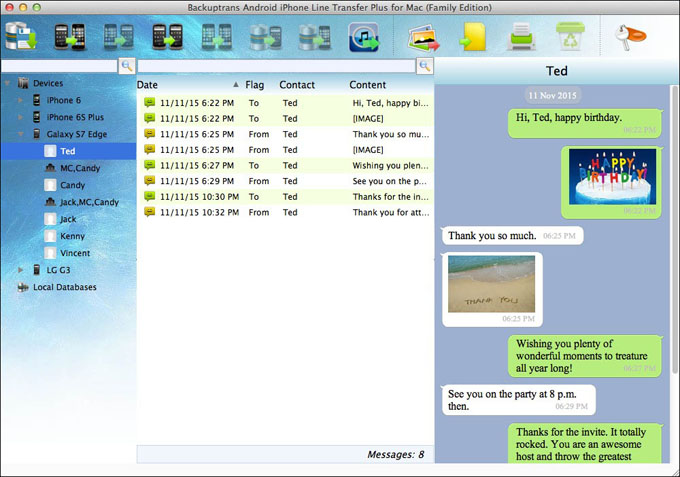The image size is (680, 477).
Task: Sort messages by the Date column
Action: click(x=147, y=85)
